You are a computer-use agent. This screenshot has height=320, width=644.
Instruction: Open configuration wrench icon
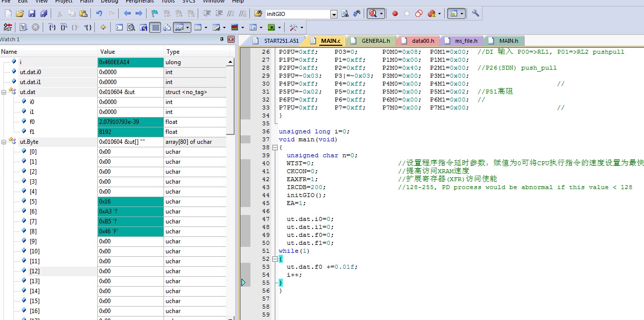pos(476,14)
